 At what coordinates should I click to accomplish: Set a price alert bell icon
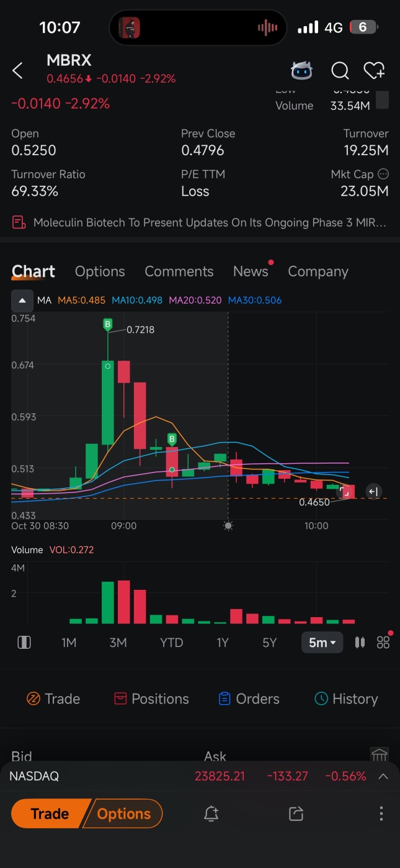tap(211, 813)
